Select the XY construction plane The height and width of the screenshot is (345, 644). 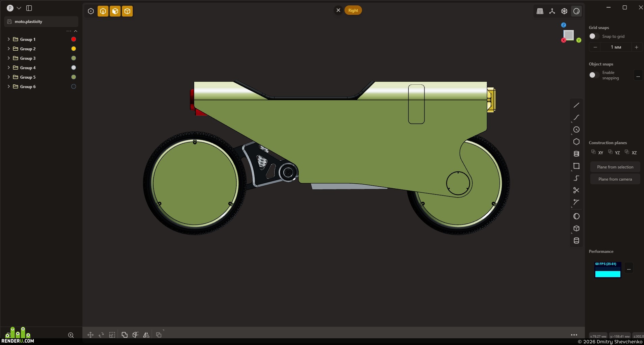pyautogui.click(x=597, y=152)
